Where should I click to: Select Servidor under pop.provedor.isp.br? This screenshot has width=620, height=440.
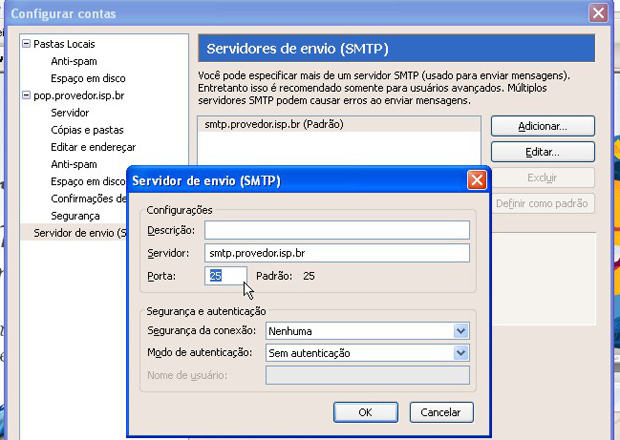(x=70, y=113)
